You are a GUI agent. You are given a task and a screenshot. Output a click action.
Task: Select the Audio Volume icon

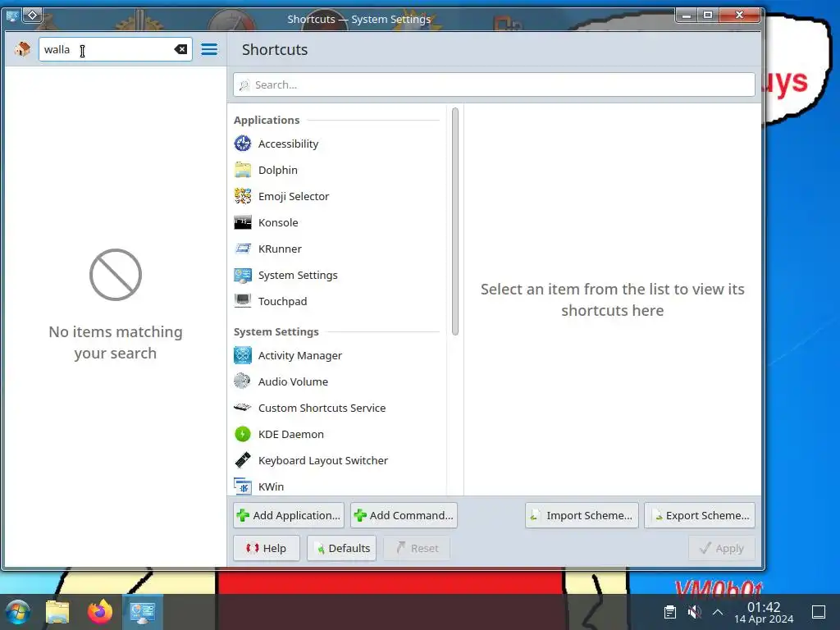pyautogui.click(x=243, y=381)
